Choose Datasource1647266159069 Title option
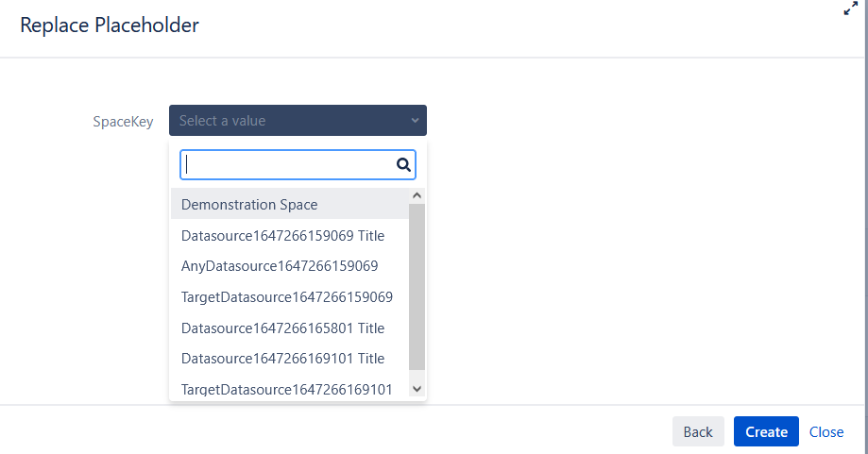 [282, 235]
